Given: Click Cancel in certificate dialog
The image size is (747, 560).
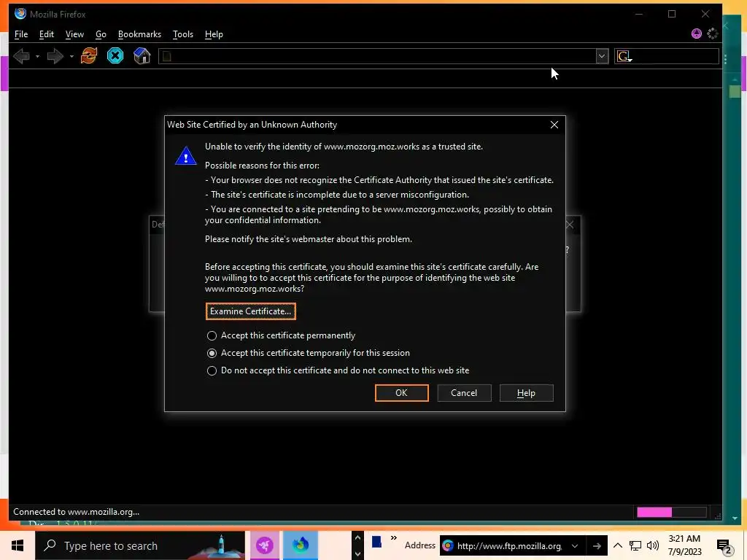Looking at the screenshot, I should point(464,393).
